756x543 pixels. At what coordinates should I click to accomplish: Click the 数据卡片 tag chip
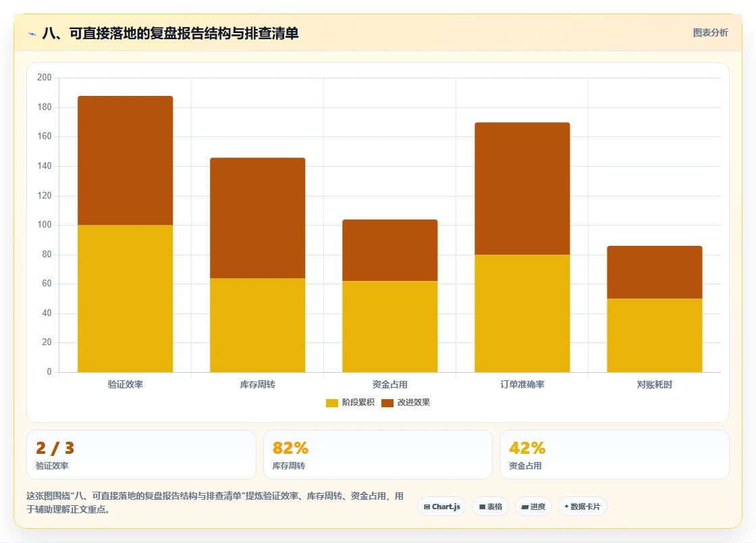point(582,507)
